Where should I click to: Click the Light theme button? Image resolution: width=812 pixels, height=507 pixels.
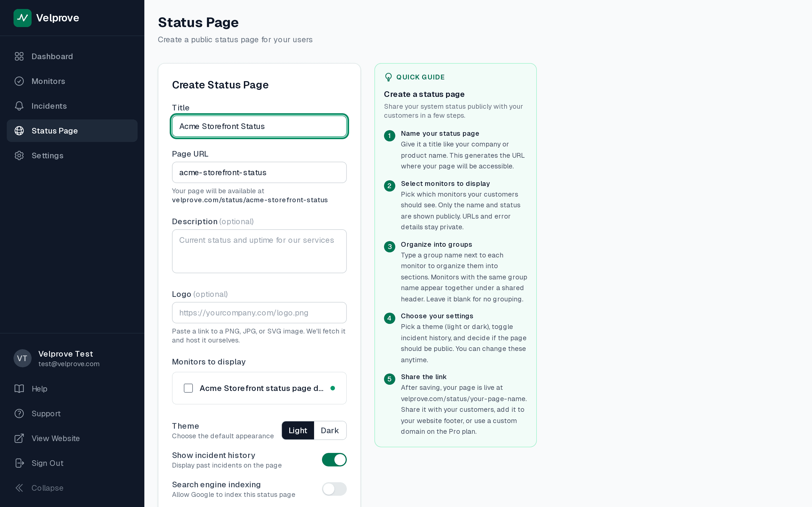[x=298, y=430]
